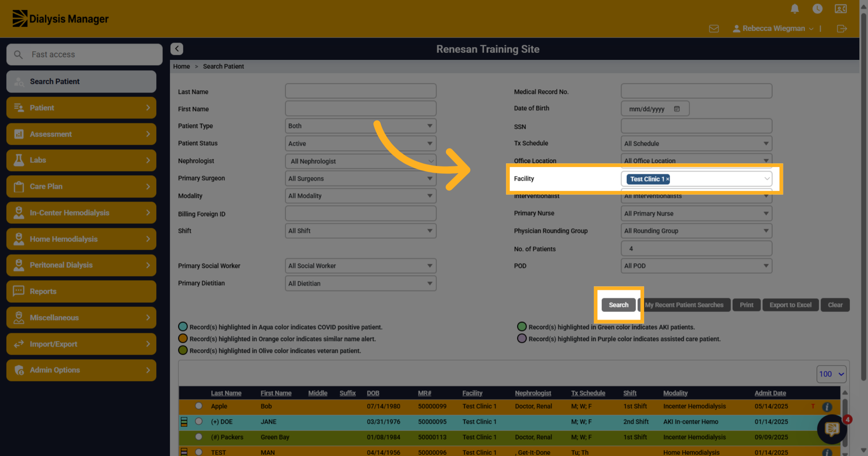The image size is (868, 456).
Task: Open the Patient Status dropdown showing Active
Action: [361, 143]
